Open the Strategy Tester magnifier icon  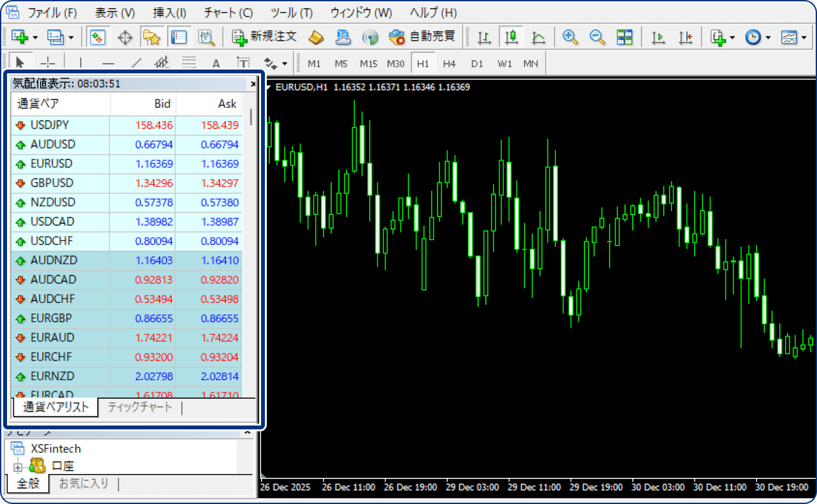click(206, 37)
